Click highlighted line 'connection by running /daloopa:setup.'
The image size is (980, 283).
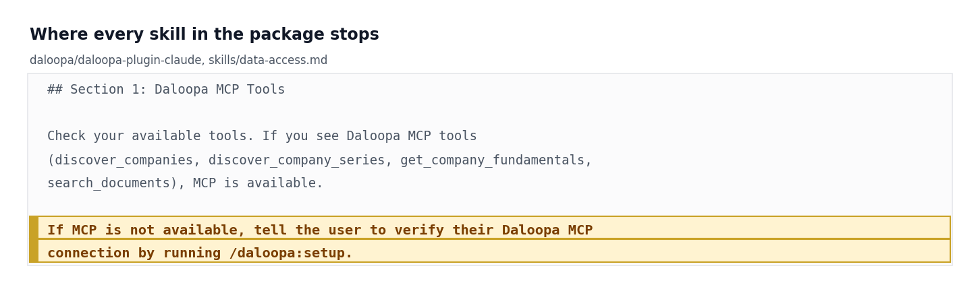(490, 251)
